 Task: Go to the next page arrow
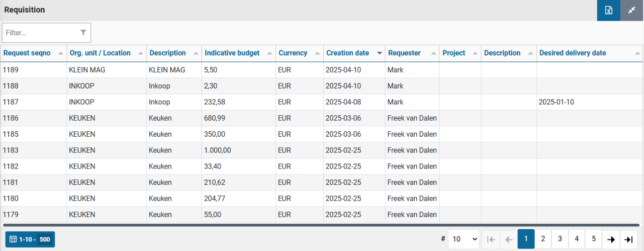tap(611, 239)
